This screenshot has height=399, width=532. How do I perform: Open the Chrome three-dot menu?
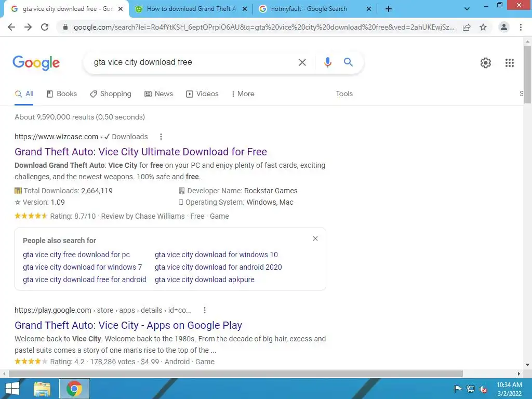(521, 27)
